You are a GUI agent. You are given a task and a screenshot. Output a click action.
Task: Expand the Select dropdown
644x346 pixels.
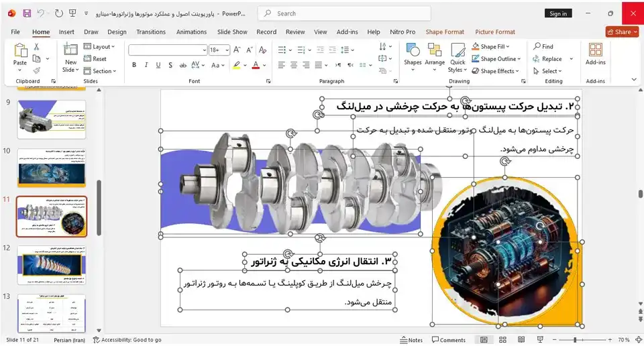pyautogui.click(x=547, y=71)
